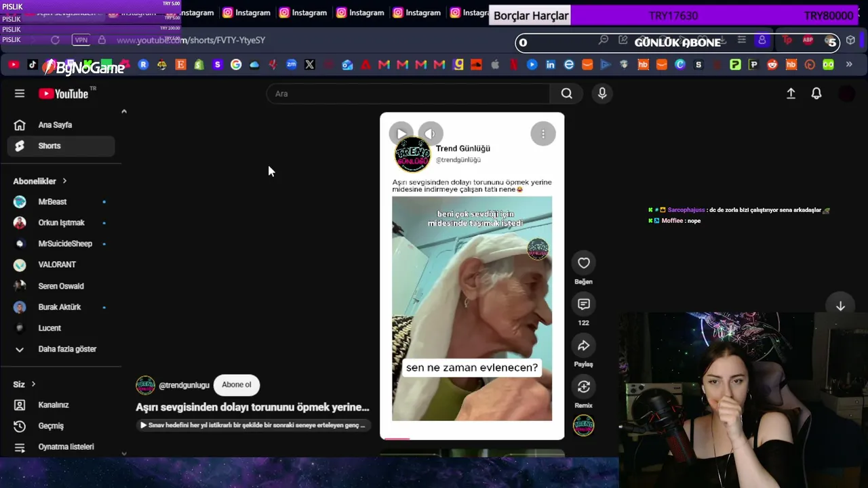Open the Duolingo bookmark

tap(828, 64)
